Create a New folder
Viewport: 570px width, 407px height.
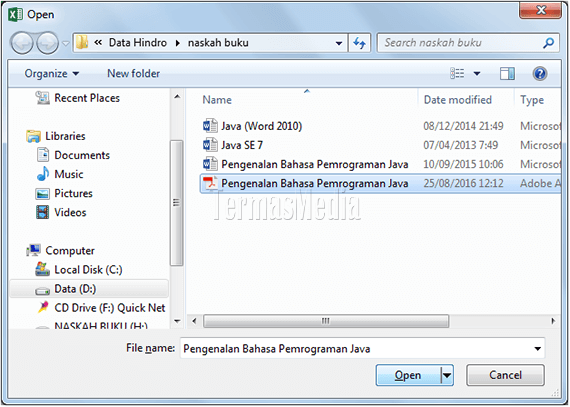pyautogui.click(x=133, y=74)
